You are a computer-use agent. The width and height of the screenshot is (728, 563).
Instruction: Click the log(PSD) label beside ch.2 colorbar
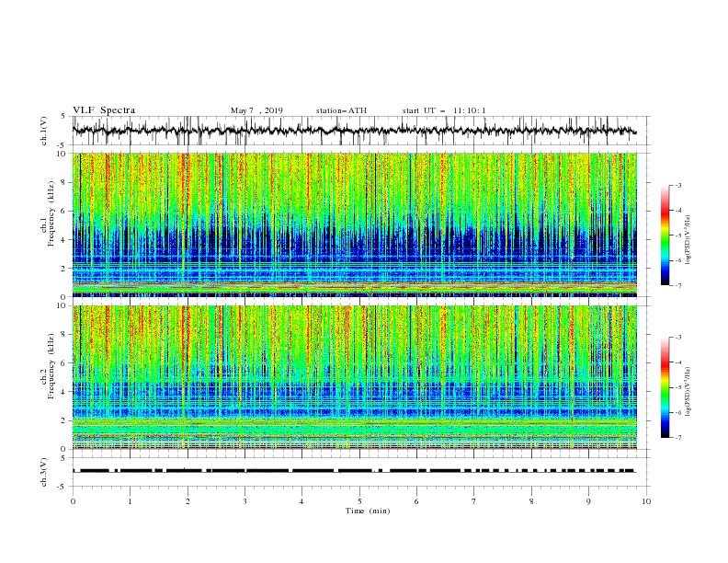[x=688, y=391]
